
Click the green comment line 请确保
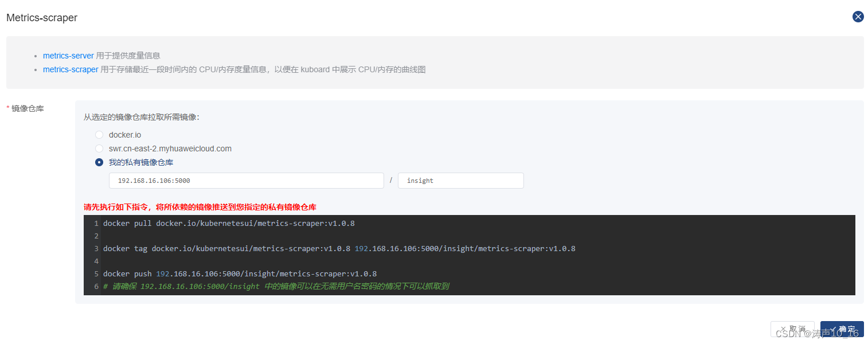[276, 286]
